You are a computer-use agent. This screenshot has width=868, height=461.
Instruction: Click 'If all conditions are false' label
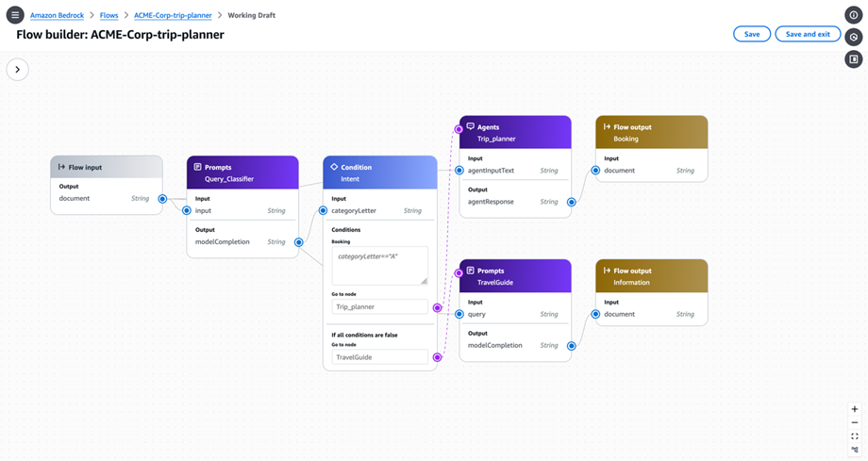point(364,335)
